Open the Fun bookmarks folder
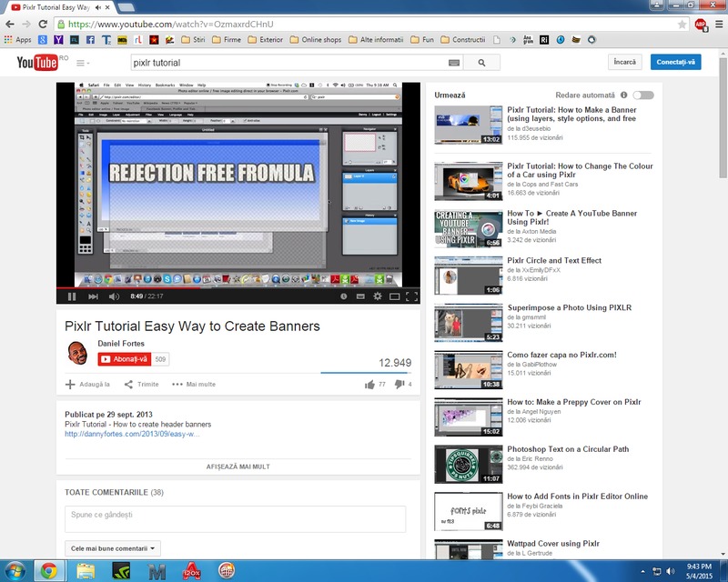The width and height of the screenshot is (728, 582). click(x=422, y=40)
